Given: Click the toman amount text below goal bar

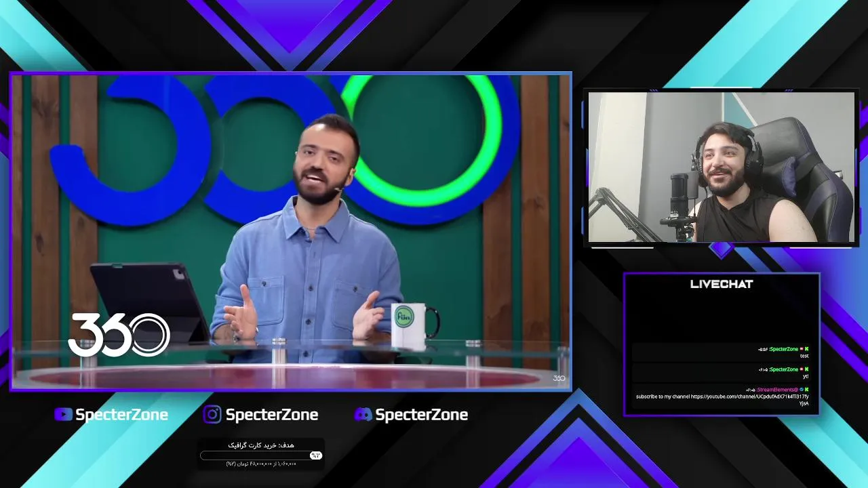Looking at the screenshot, I should (261, 464).
